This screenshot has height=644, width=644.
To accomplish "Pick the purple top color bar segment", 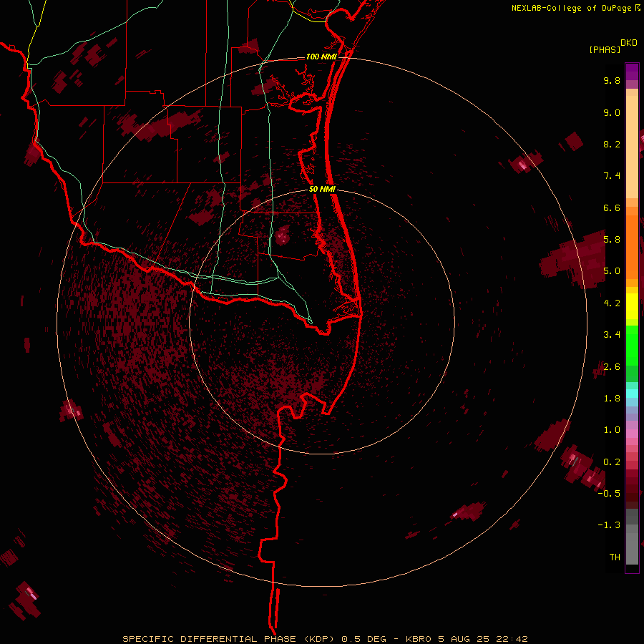I will (x=632, y=72).
